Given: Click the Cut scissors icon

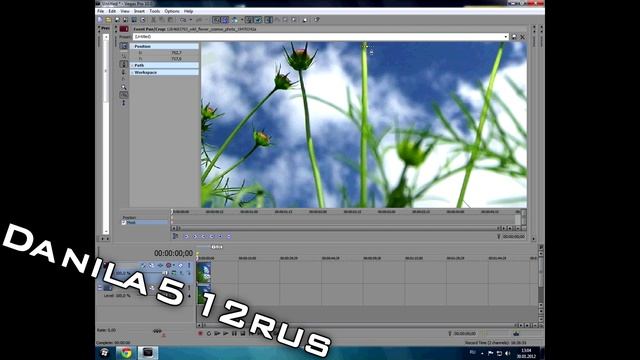Looking at the screenshot, I should point(153,20).
